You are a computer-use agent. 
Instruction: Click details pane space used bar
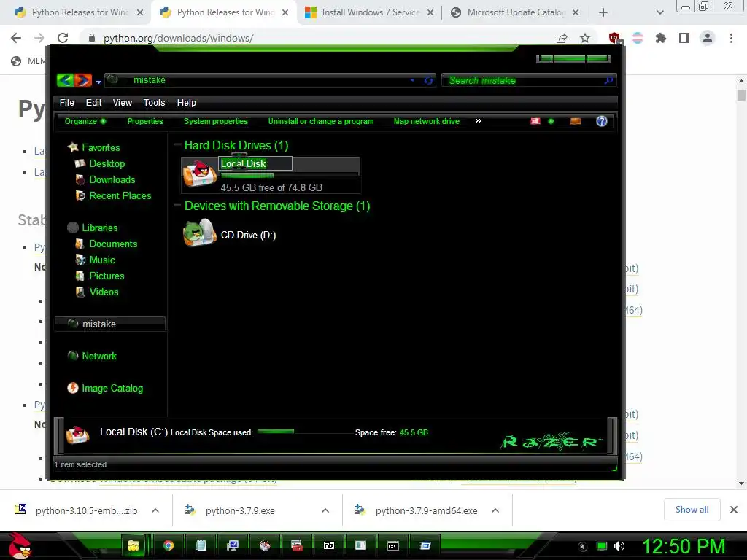click(x=305, y=432)
